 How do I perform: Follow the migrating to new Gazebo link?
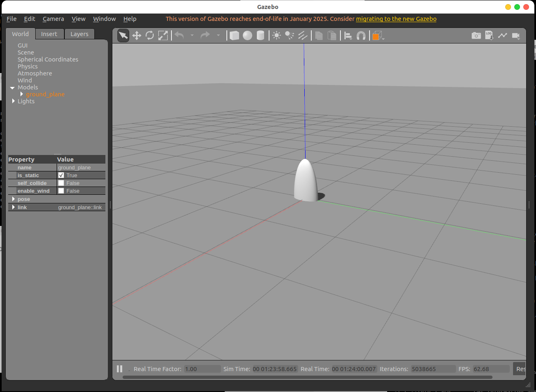click(396, 19)
